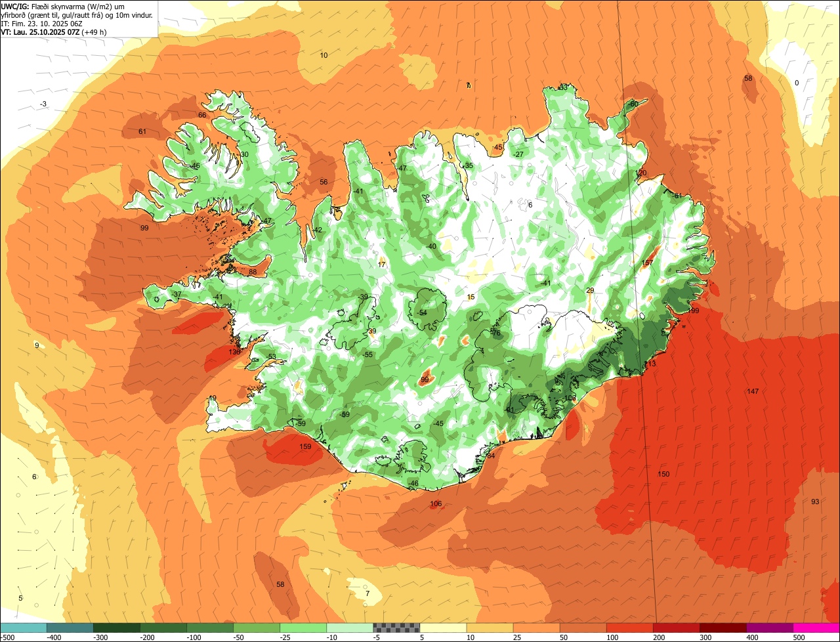Viewport: 840px width, 642px height.
Task: Click the value -60 on the map
Action: [x=633, y=104]
